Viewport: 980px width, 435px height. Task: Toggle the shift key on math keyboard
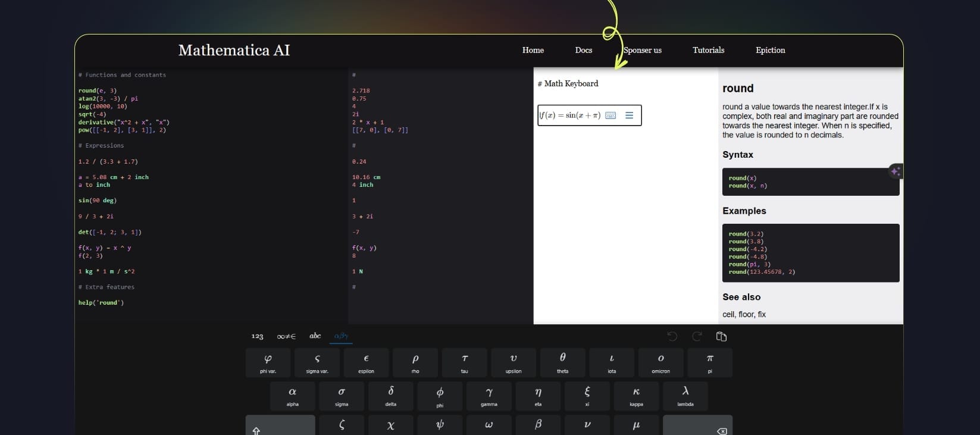[280, 427]
